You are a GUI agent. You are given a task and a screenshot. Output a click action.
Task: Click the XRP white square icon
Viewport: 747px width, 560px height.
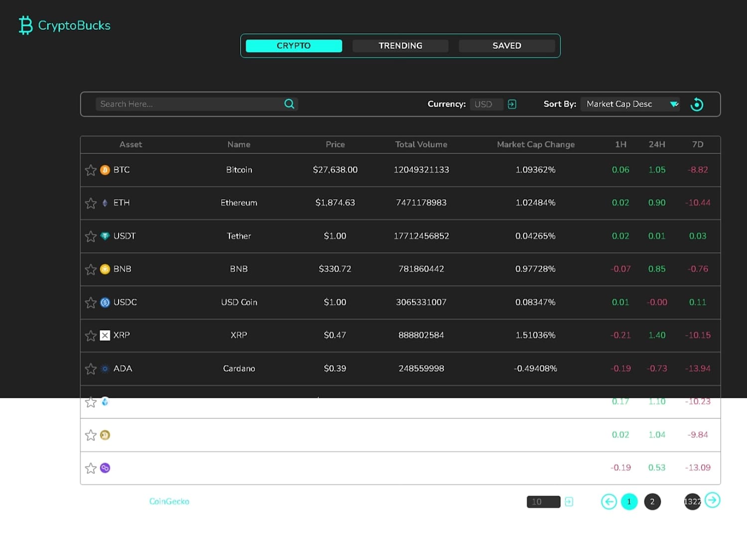[x=105, y=336]
